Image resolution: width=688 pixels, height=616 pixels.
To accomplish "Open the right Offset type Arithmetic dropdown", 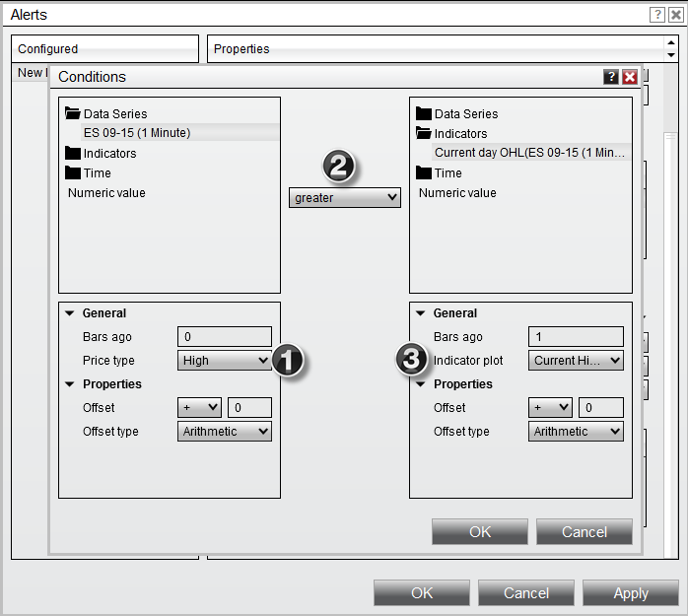I will click(x=576, y=432).
